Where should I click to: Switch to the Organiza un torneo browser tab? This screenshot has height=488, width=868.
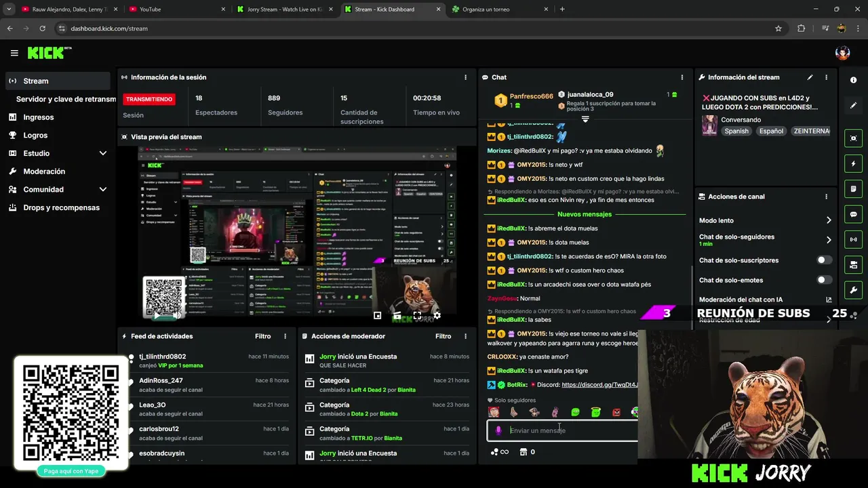500,9
